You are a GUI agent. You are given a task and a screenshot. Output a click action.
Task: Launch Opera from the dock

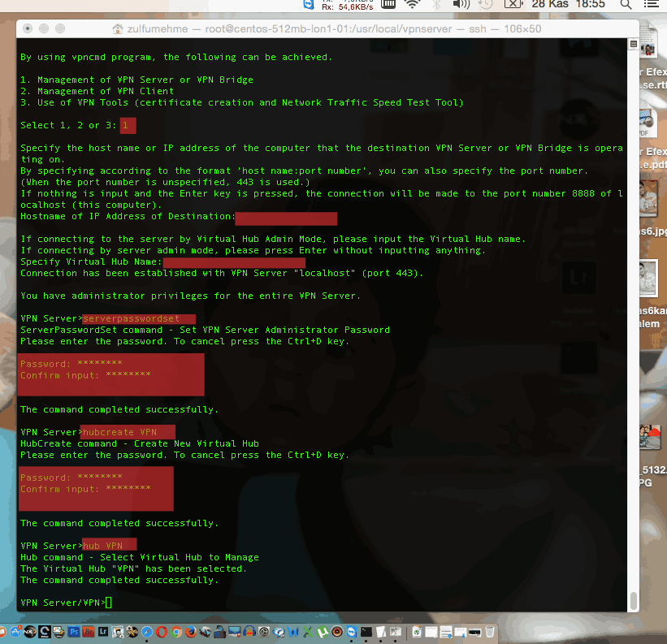click(162, 631)
